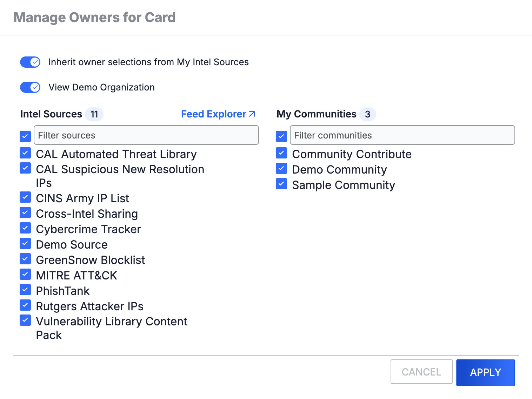
Task: Uncheck the select-all communities checkbox
Action: click(281, 136)
